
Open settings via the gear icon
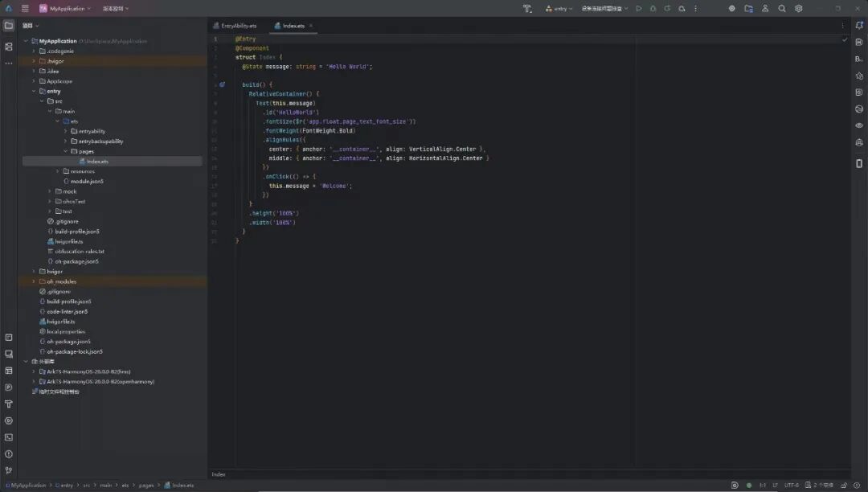(x=799, y=8)
